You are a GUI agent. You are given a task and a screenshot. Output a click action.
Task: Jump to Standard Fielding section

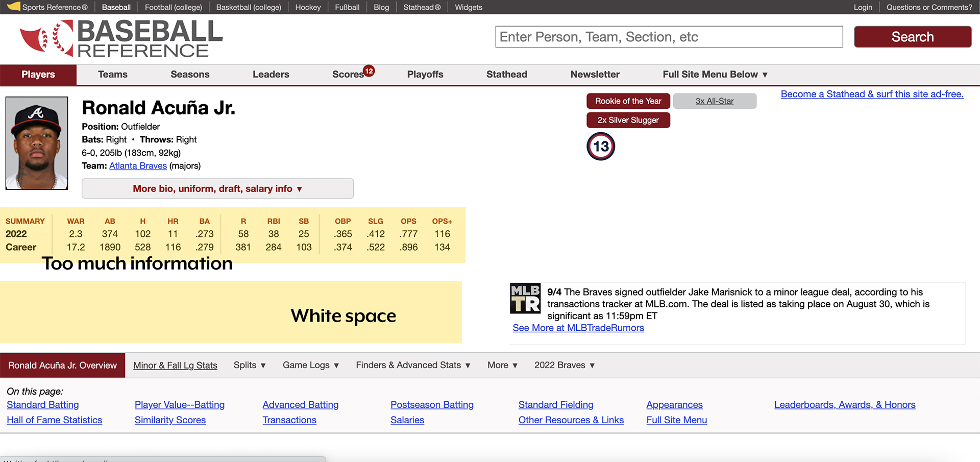click(x=556, y=405)
